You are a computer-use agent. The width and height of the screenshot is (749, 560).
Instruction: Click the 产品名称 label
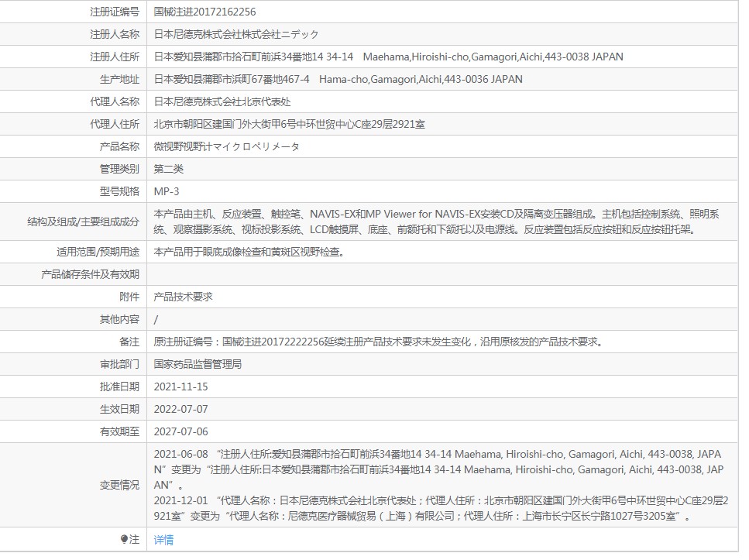(x=119, y=146)
